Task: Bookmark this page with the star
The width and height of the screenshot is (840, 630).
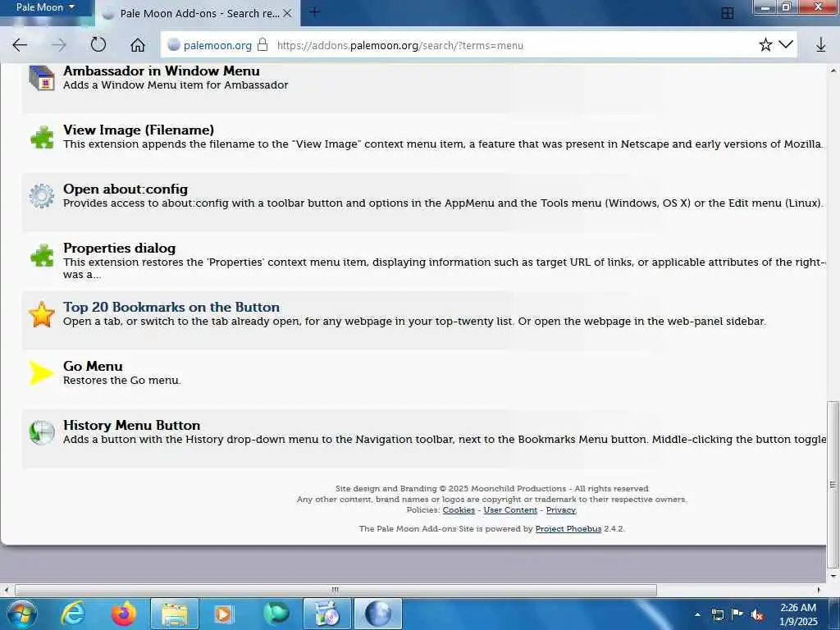Action: pyautogui.click(x=765, y=44)
